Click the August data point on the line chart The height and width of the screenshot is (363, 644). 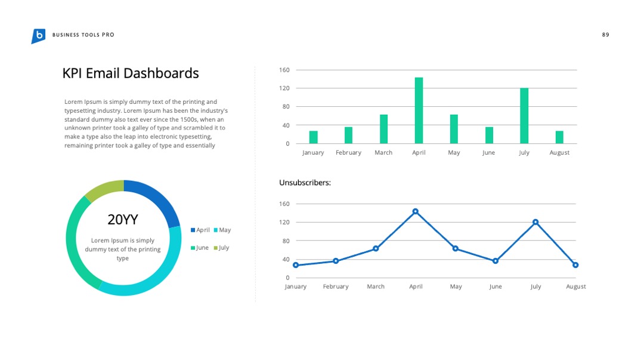click(x=575, y=265)
